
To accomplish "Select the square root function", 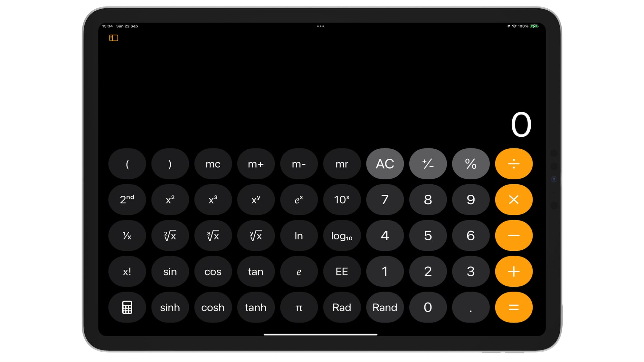I will tap(170, 236).
